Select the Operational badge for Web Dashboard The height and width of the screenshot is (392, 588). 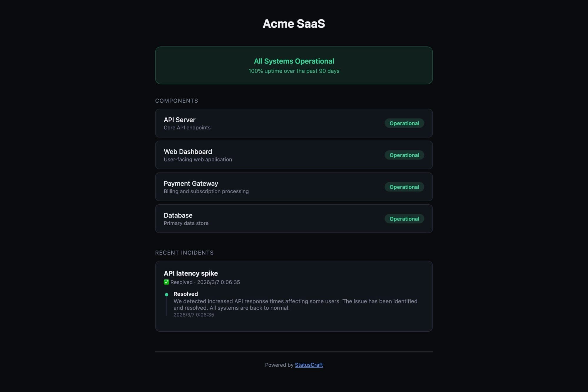[404, 155]
